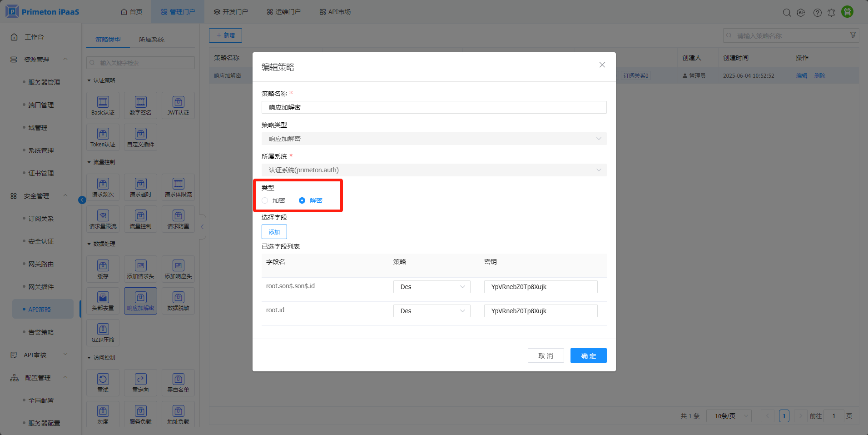Image resolution: width=868 pixels, height=435 pixels.
Task: Collapse the 认证策略 category group
Action: [89, 80]
